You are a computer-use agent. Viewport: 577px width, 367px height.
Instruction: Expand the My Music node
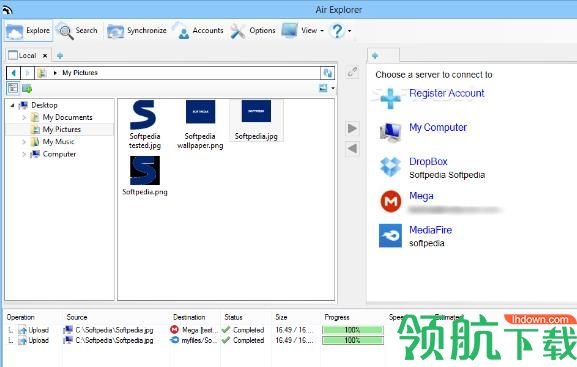point(24,142)
